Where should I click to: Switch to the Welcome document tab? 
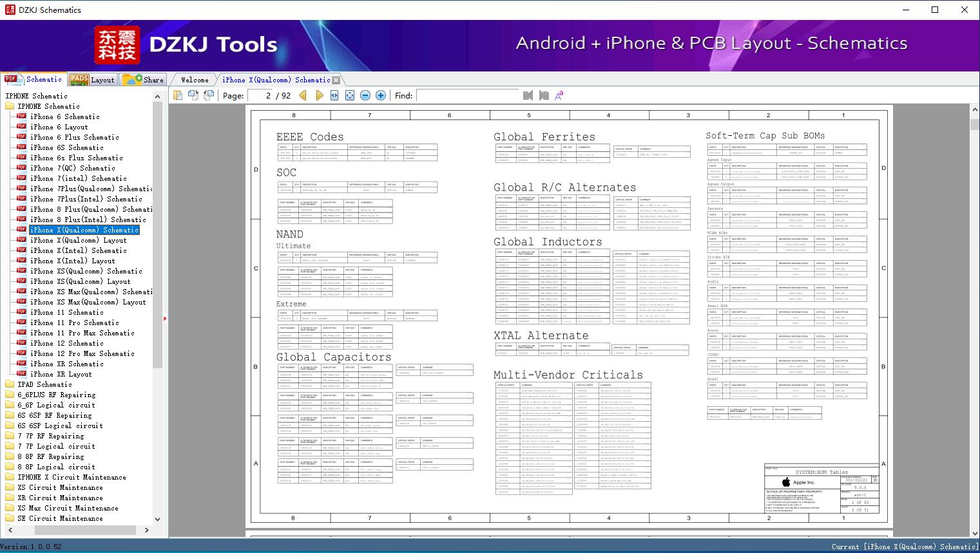[x=195, y=80]
